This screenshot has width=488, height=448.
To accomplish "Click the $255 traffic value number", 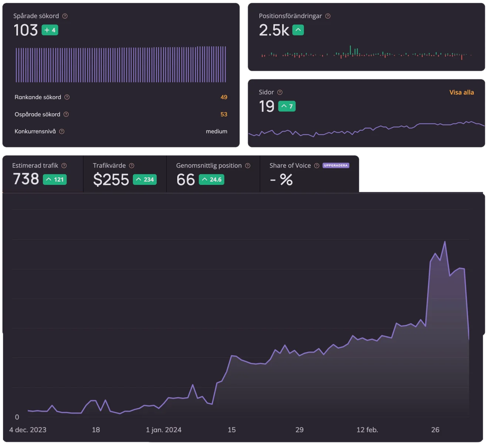I will point(111,180).
